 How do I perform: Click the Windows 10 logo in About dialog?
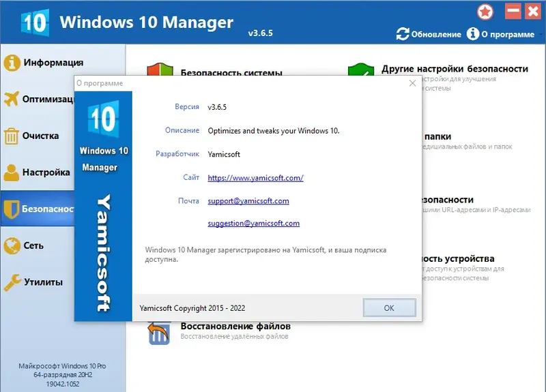[104, 119]
